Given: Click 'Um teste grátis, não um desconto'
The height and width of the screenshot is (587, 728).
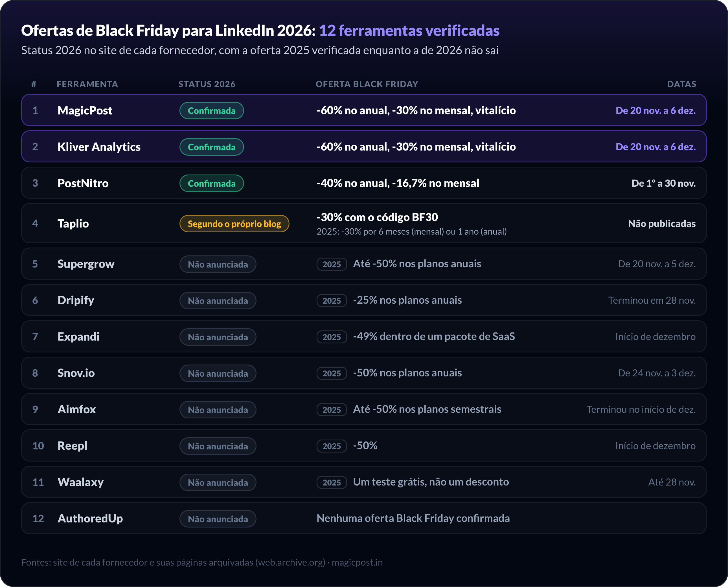Looking at the screenshot, I should [431, 482].
